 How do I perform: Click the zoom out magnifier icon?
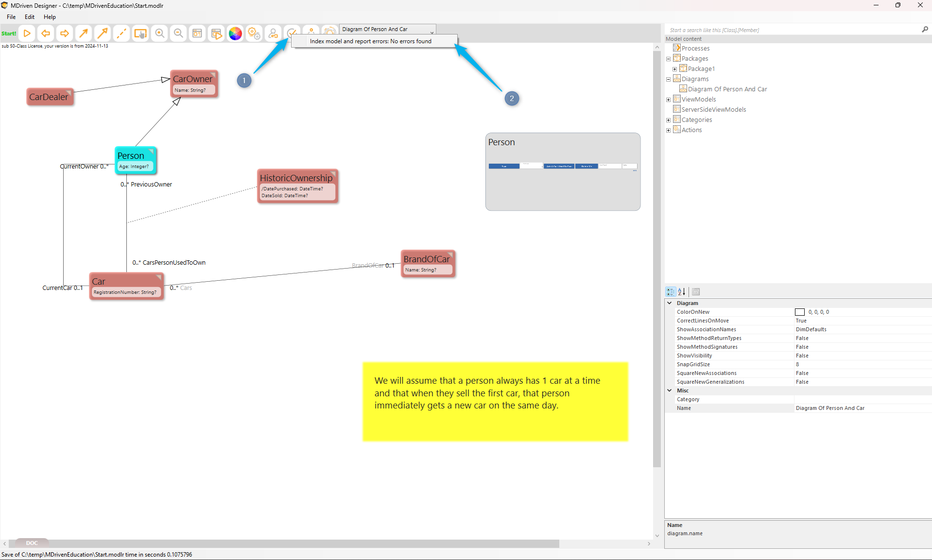pyautogui.click(x=178, y=34)
